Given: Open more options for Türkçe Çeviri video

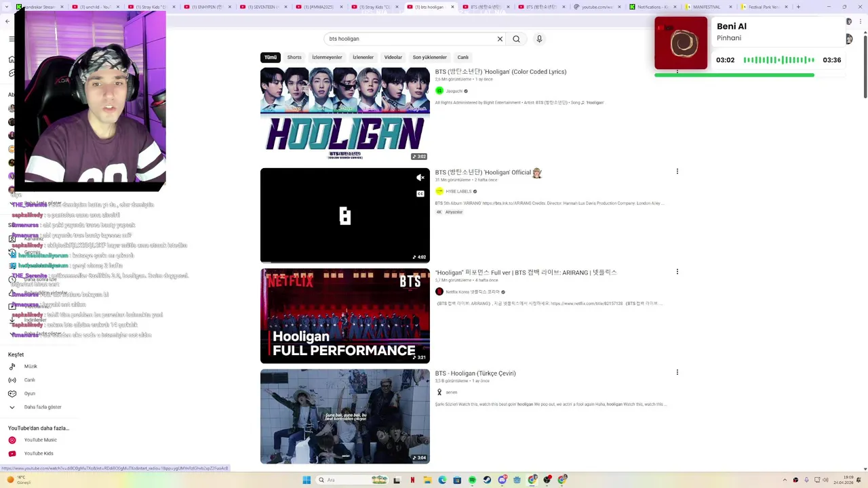Looking at the screenshot, I should (x=677, y=372).
